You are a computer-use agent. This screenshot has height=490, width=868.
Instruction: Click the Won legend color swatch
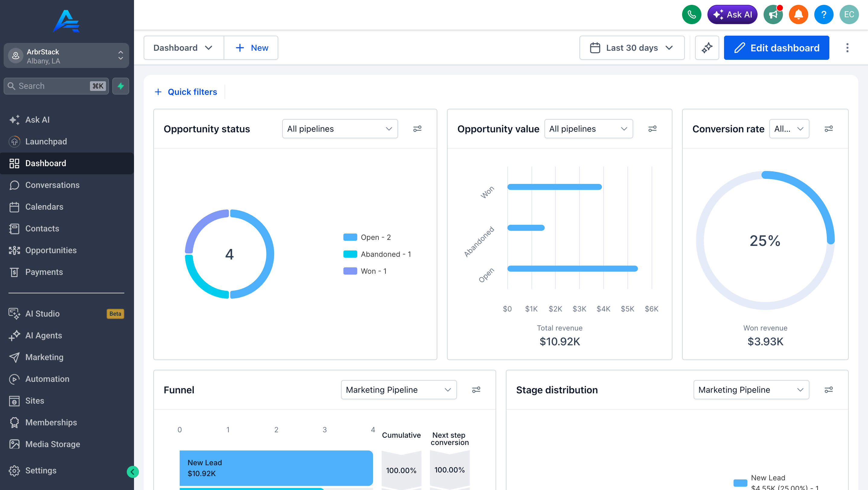pos(350,271)
